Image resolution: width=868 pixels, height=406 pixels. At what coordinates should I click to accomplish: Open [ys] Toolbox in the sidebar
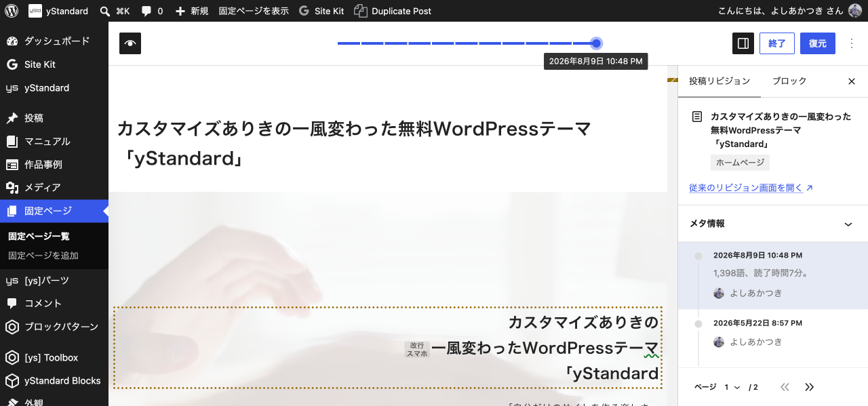54,357
